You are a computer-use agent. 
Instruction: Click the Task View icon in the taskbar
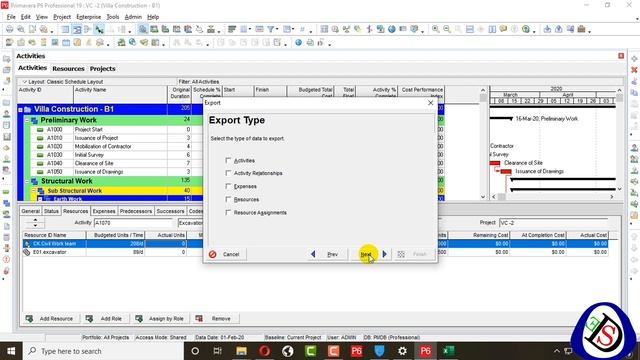pyautogui.click(x=218, y=351)
